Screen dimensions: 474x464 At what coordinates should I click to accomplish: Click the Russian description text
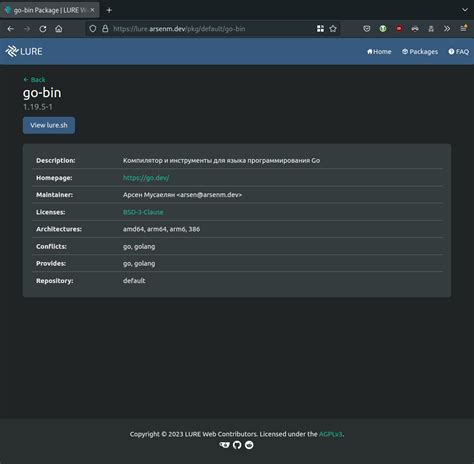click(221, 160)
